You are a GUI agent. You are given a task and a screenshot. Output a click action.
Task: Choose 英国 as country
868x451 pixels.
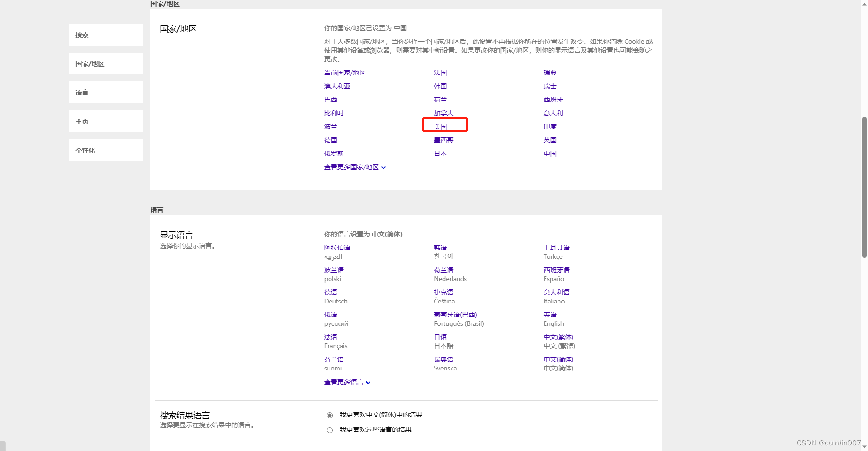[550, 140]
